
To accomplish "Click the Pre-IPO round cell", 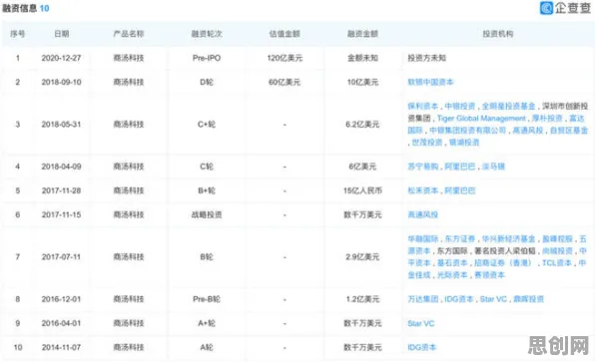I will [207, 58].
